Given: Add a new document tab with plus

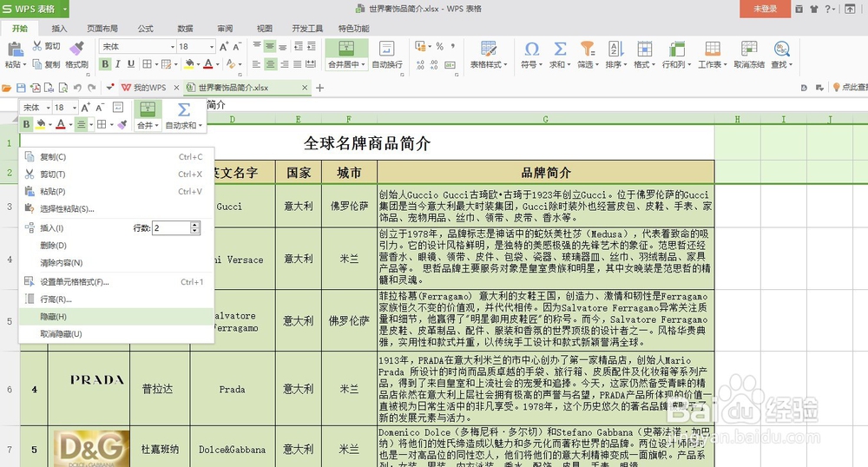Looking at the screenshot, I should 320,88.
